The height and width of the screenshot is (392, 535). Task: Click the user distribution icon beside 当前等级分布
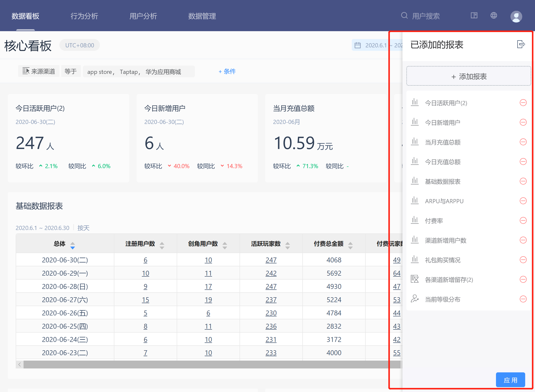415,299
